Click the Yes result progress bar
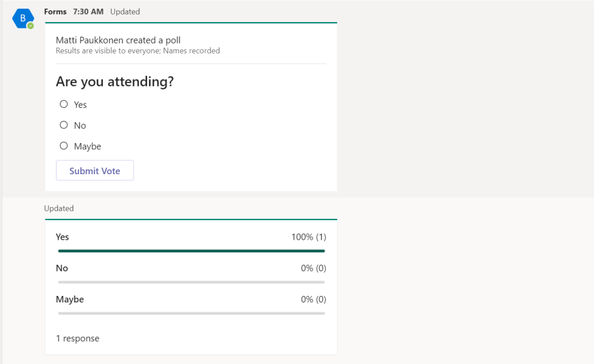 [x=191, y=251]
